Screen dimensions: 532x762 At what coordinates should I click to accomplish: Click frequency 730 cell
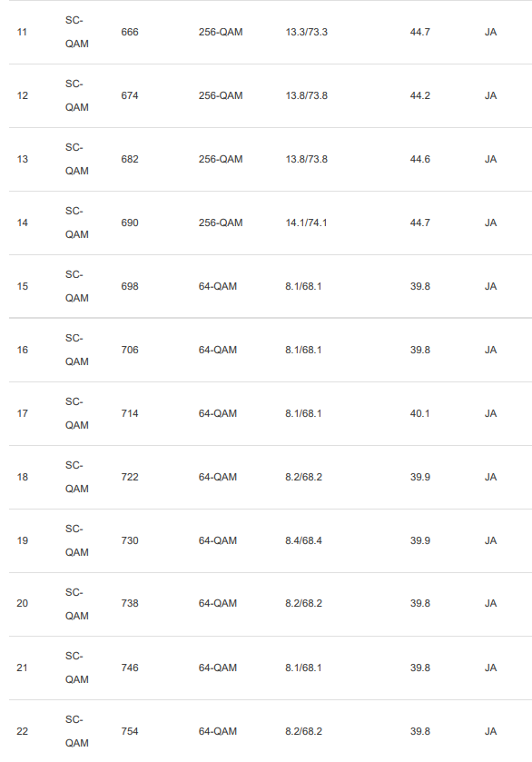[x=130, y=541]
